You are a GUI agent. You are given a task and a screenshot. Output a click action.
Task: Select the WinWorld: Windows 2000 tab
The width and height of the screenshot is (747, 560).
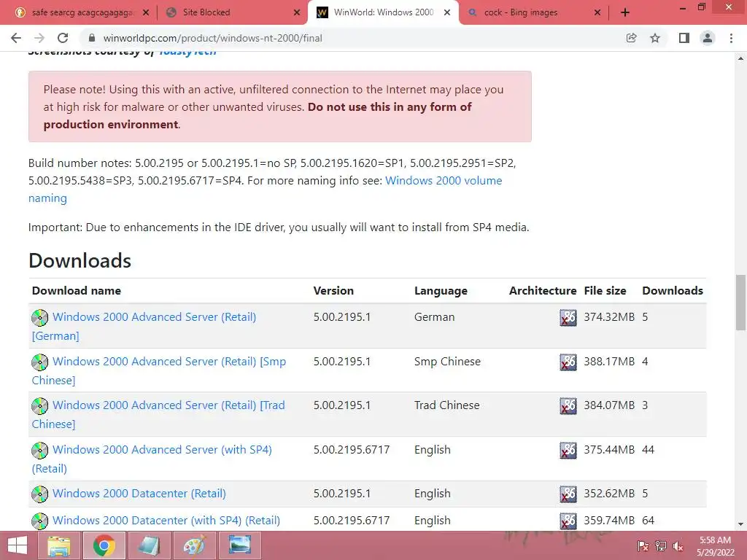click(384, 12)
